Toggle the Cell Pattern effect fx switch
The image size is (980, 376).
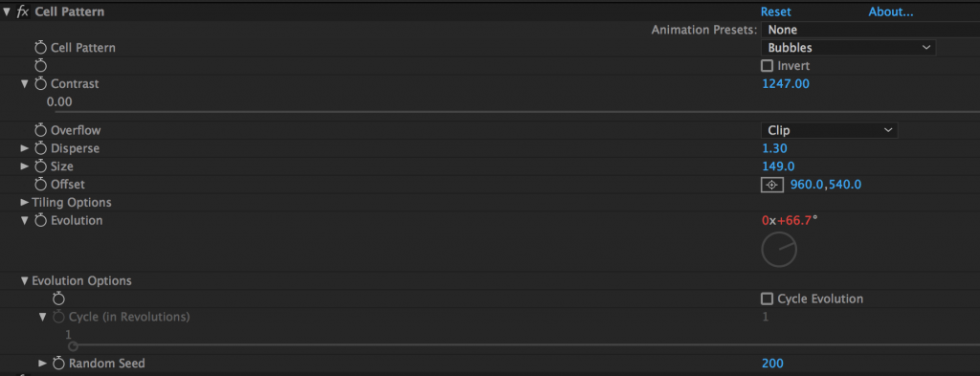click(23, 11)
